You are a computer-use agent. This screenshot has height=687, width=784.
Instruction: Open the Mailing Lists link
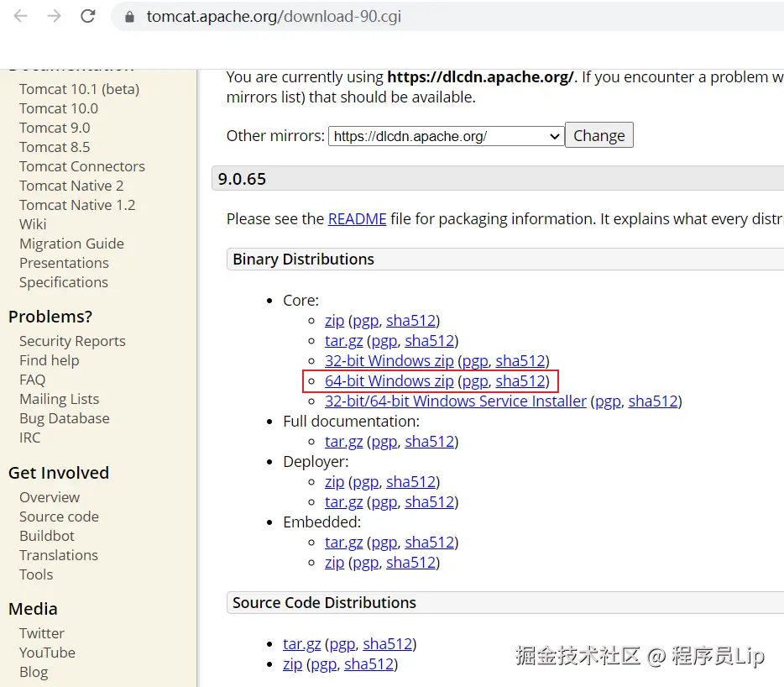tap(59, 399)
